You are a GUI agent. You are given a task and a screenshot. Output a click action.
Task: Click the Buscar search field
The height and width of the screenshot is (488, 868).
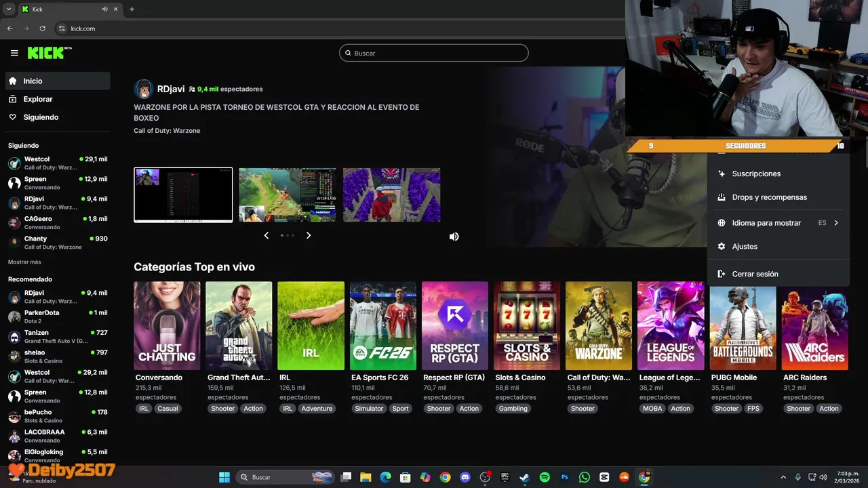[434, 53]
